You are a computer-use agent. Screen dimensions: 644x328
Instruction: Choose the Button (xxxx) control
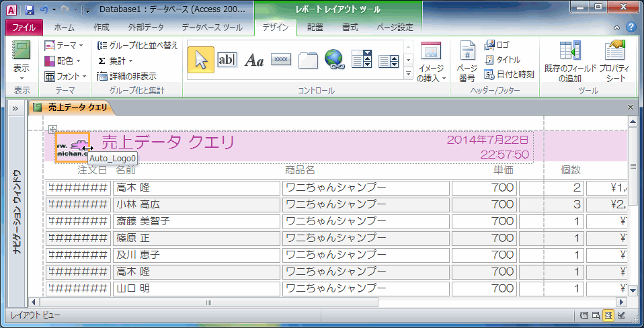(x=281, y=60)
